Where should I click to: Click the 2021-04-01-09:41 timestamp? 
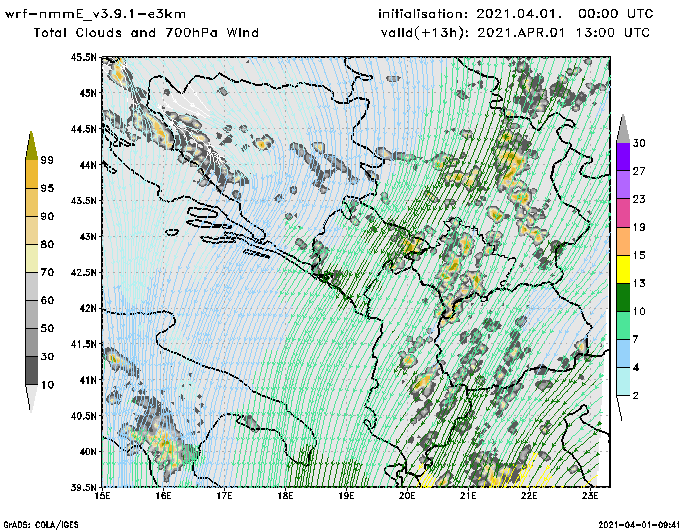tap(639, 525)
